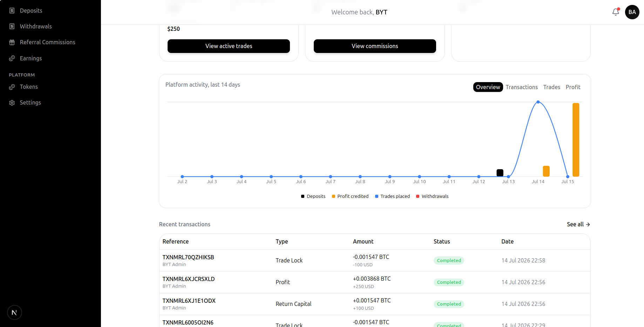Image resolution: width=644 pixels, height=327 pixels.
Task: Click the Return Capital type cell
Action: tap(293, 304)
